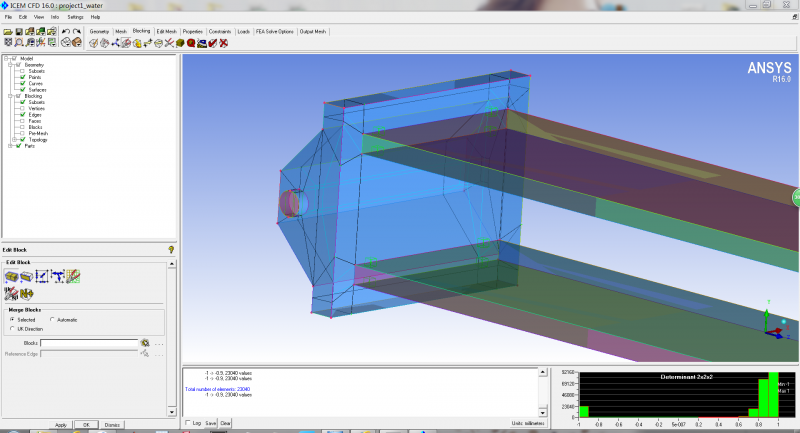Collapse the Blocking tree node
The width and height of the screenshot is (800, 433).
point(9,96)
